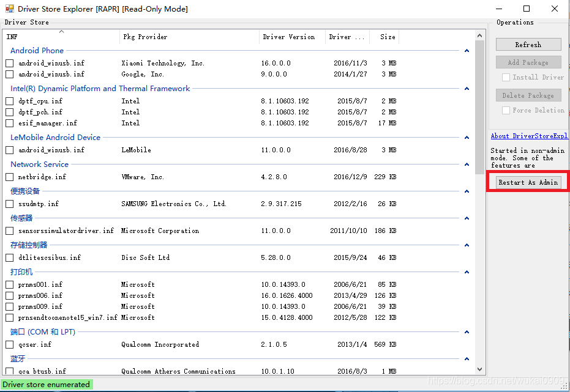This screenshot has height=392, width=570.
Task: Open the About DriverStoreExplorer link
Action: (x=529, y=136)
